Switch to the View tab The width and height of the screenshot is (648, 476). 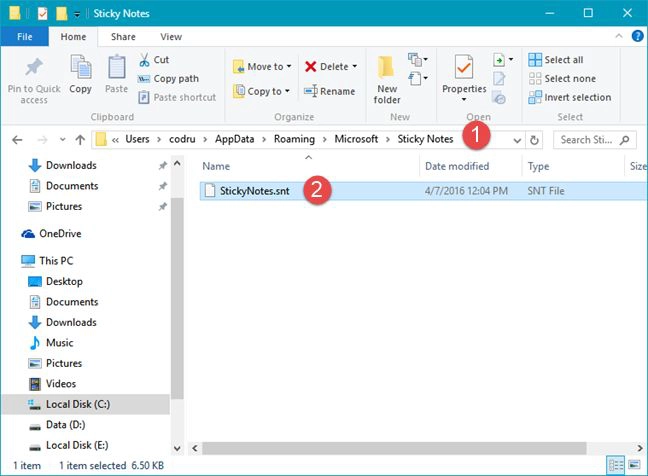pos(171,37)
